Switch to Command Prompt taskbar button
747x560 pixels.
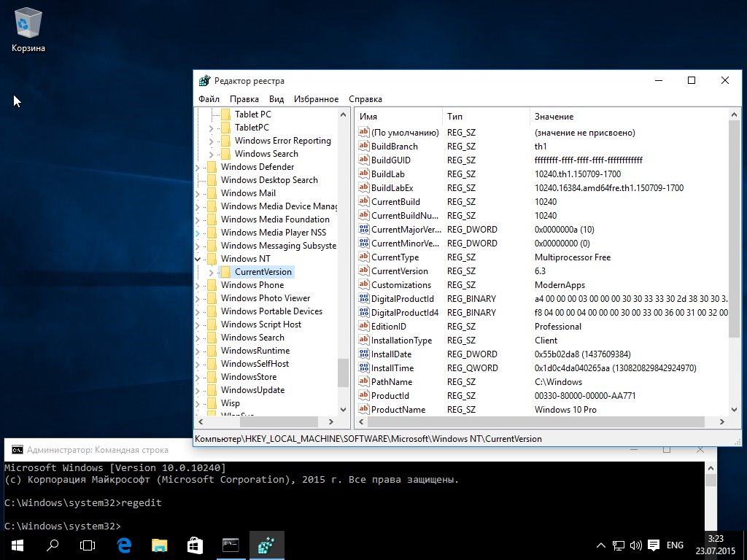(231, 545)
